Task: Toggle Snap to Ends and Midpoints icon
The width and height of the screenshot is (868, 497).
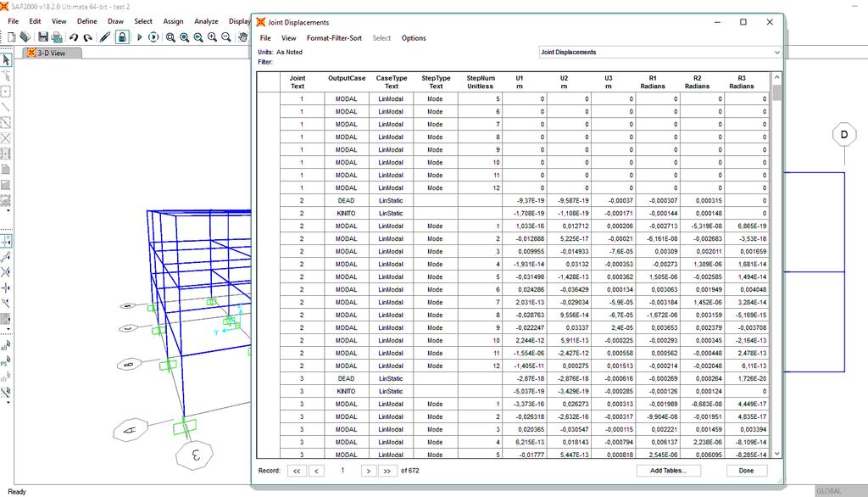Action: 6,256
